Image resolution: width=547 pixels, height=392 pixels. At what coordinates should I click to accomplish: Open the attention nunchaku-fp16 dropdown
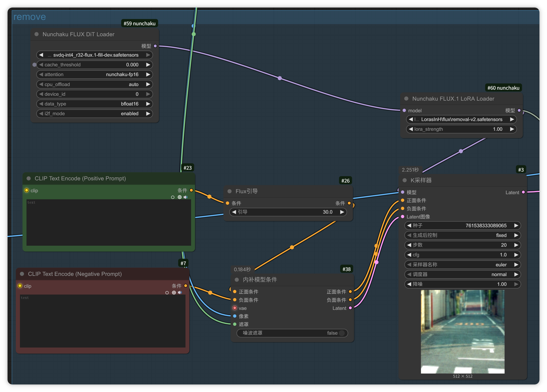pos(95,74)
